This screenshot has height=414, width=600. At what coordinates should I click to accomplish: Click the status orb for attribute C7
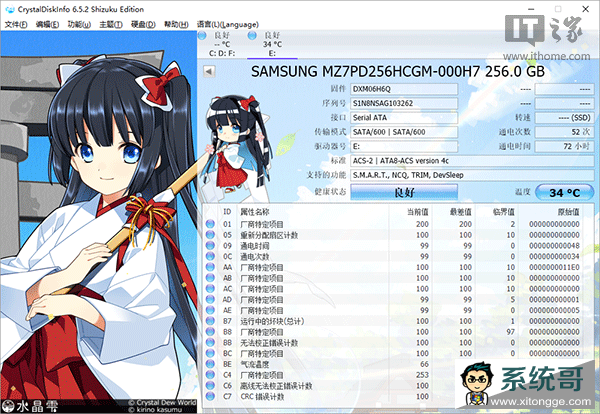(x=210, y=396)
